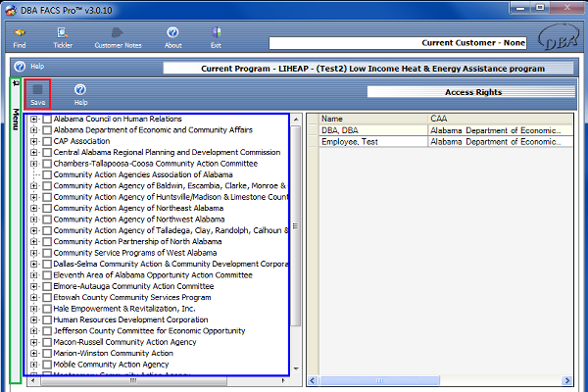The image size is (588, 392).
Task: Expand Elmore-Autauga Community Action Committee
Action: click(x=34, y=286)
